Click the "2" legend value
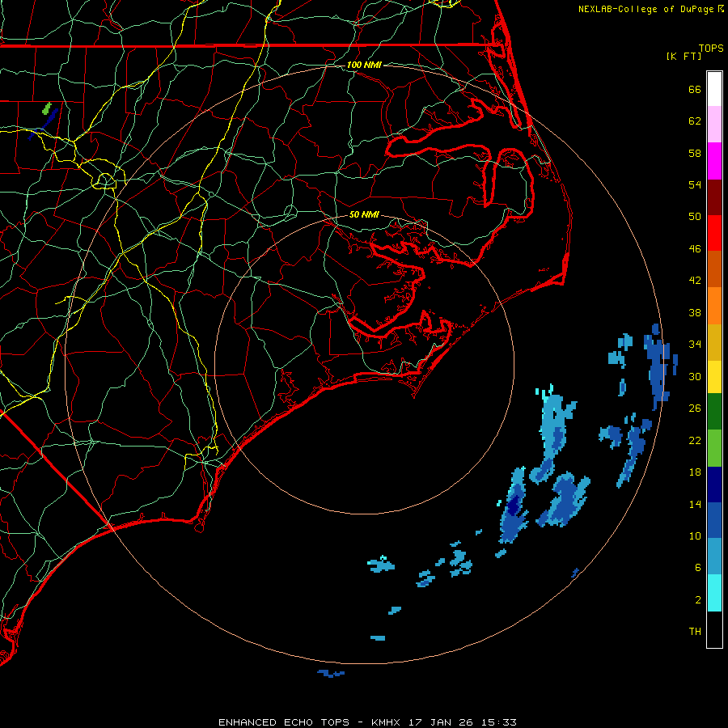728x728 pixels. point(698,600)
